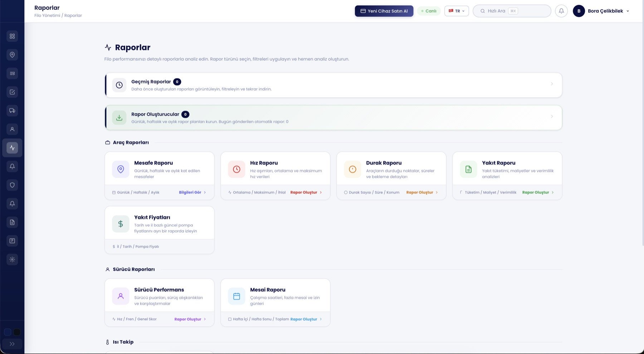
Task: Click Filo Yönetimi breadcrumb link
Action: tap(47, 15)
